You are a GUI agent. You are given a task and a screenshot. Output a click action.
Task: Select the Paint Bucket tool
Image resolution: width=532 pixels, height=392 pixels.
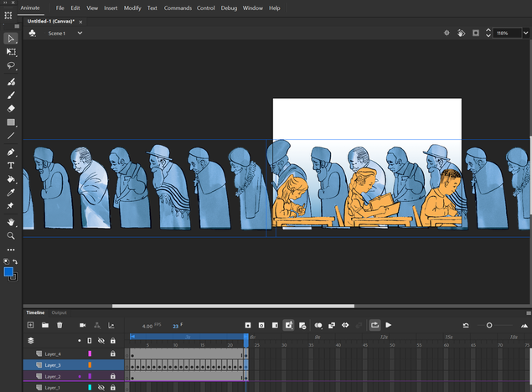tap(11, 179)
